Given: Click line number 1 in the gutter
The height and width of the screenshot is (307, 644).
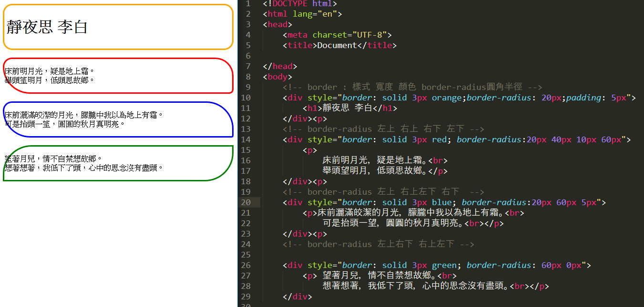Looking at the screenshot, I should tap(248, 4).
